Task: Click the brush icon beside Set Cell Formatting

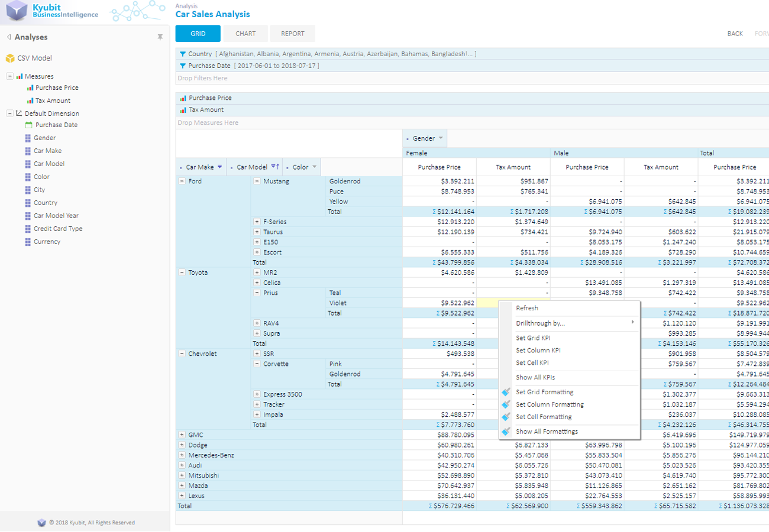Action: click(x=507, y=416)
